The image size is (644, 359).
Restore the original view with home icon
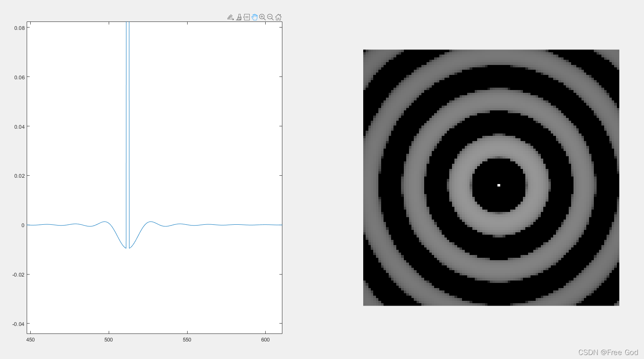coord(278,17)
